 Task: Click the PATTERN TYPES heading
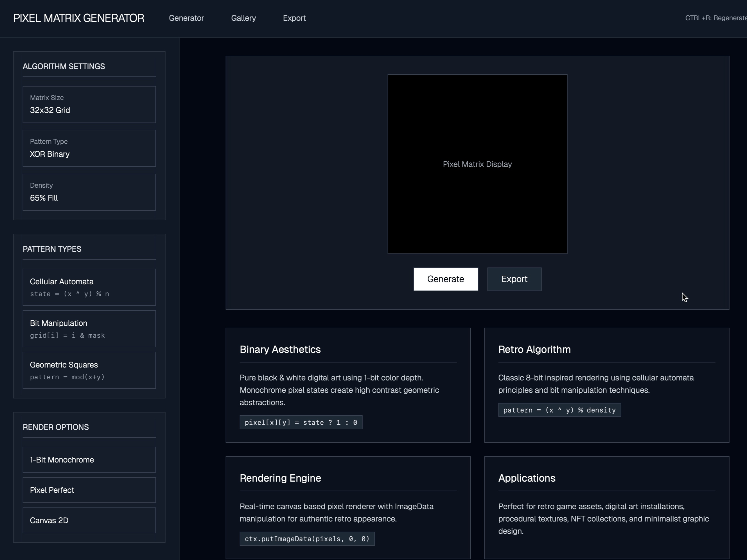[52, 249]
